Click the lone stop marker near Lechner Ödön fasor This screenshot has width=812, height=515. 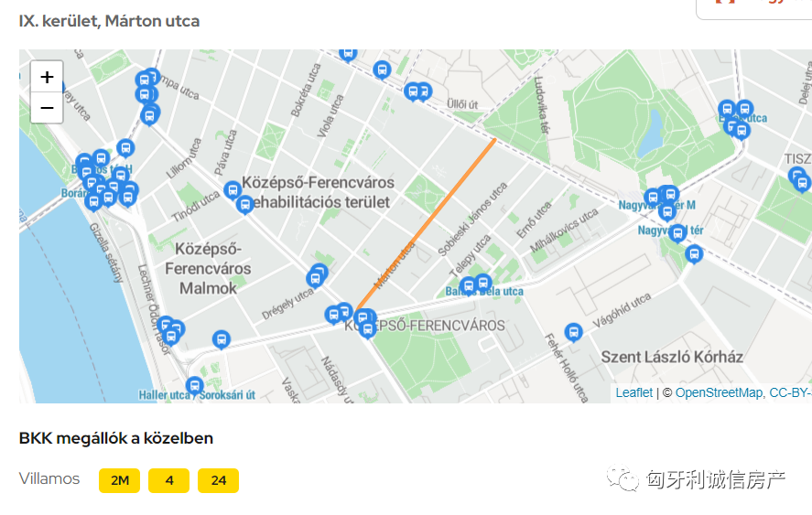[222, 340]
